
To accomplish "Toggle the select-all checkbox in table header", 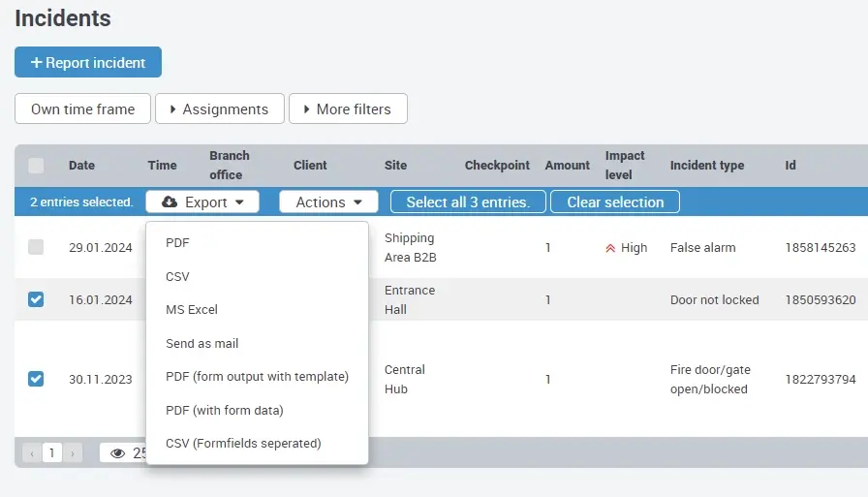I will coord(36,166).
